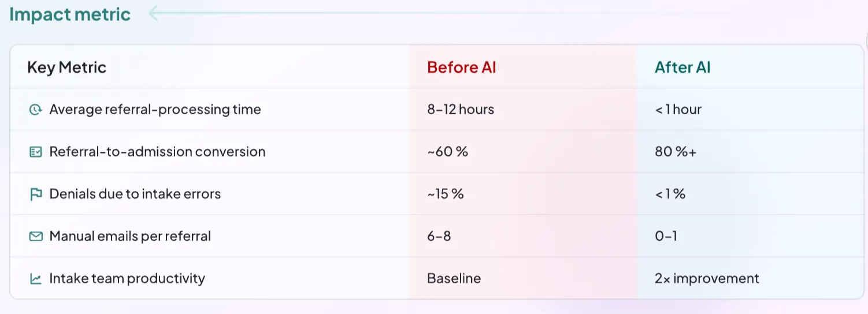Screen dimensions: 868x314
Task: Click the <1 hour value
Action: tap(678, 110)
